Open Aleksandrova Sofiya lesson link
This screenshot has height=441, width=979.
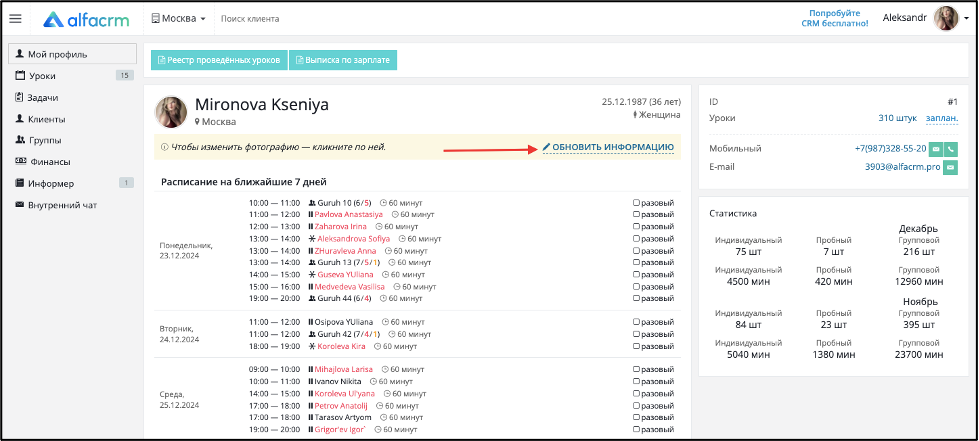[x=353, y=239]
